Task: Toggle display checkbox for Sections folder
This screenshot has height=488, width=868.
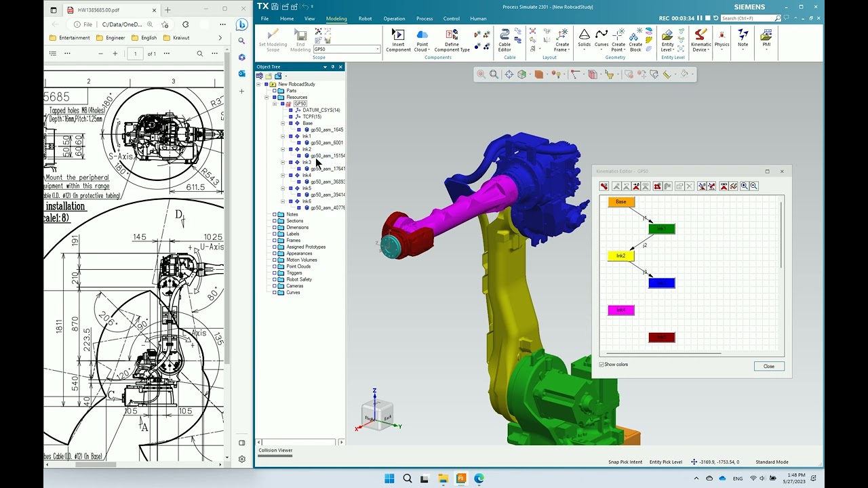Action: click(x=275, y=221)
